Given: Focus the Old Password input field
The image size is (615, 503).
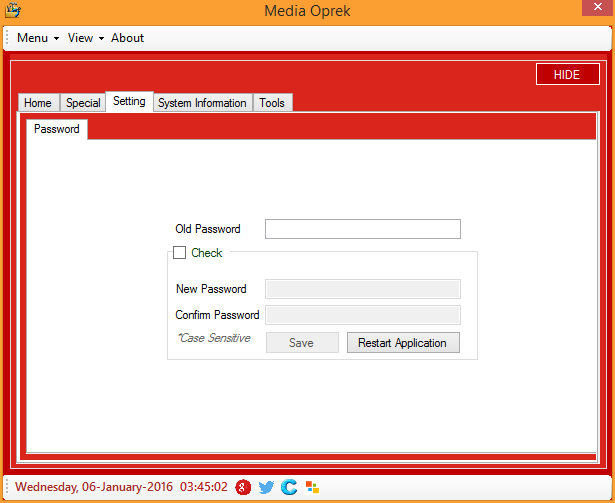Looking at the screenshot, I should pos(363,229).
